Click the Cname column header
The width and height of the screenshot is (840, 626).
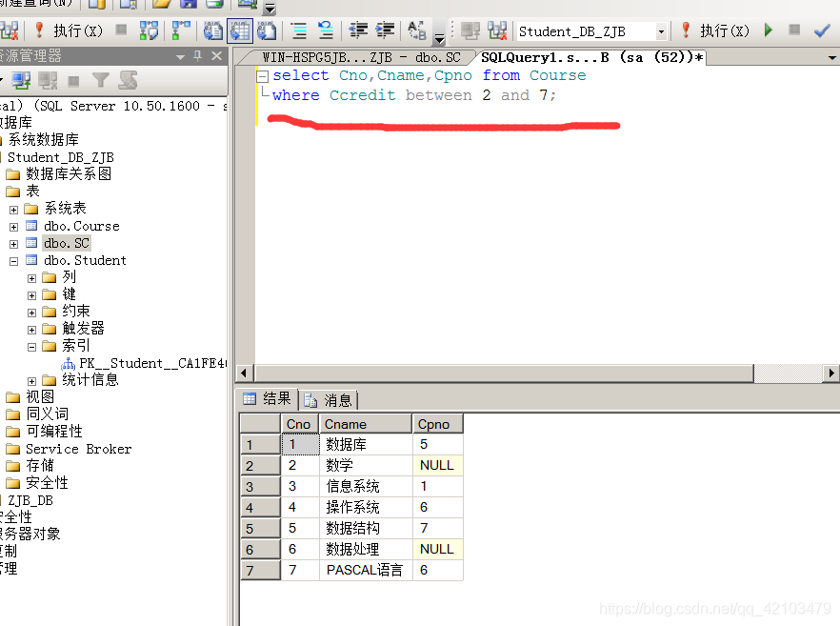tap(366, 424)
